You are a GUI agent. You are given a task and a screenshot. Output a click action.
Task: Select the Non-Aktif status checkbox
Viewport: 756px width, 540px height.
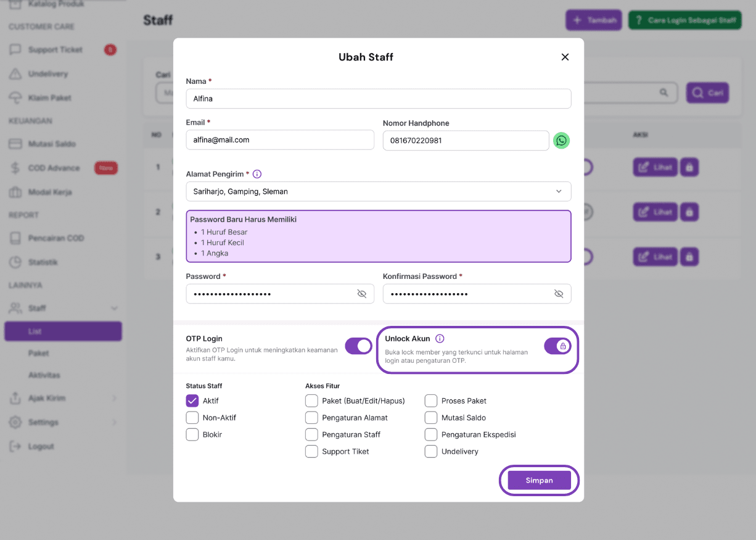coord(192,418)
